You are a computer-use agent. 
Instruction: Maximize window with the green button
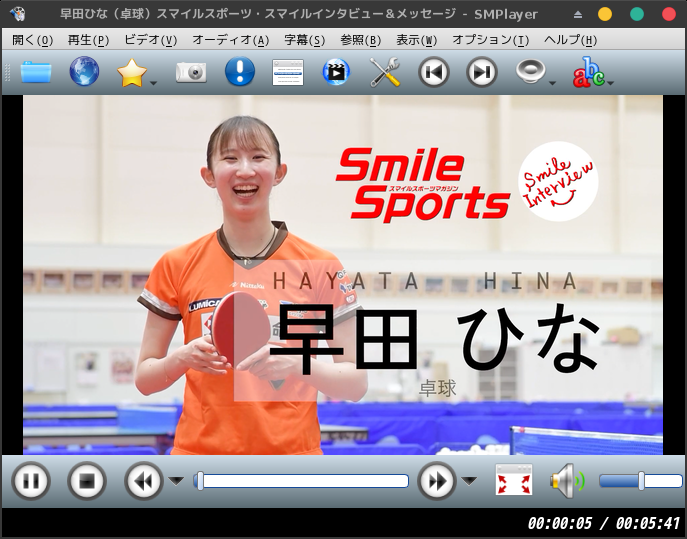coord(637,14)
